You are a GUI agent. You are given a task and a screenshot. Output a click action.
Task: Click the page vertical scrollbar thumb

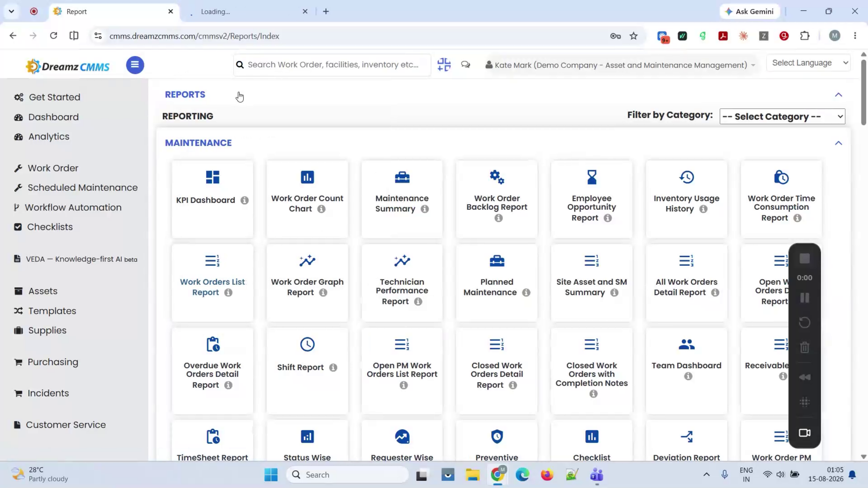point(864,92)
